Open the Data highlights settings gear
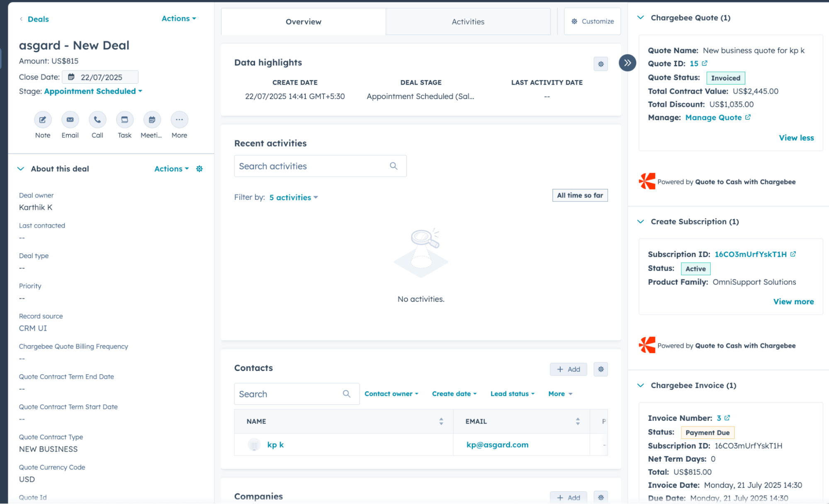The height and width of the screenshot is (504, 829). pyautogui.click(x=600, y=64)
